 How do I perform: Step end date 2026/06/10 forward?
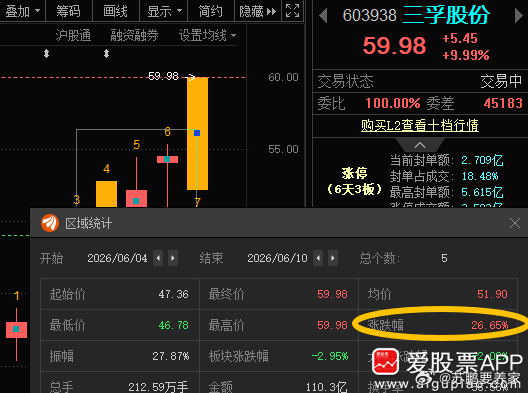pos(333,258)
